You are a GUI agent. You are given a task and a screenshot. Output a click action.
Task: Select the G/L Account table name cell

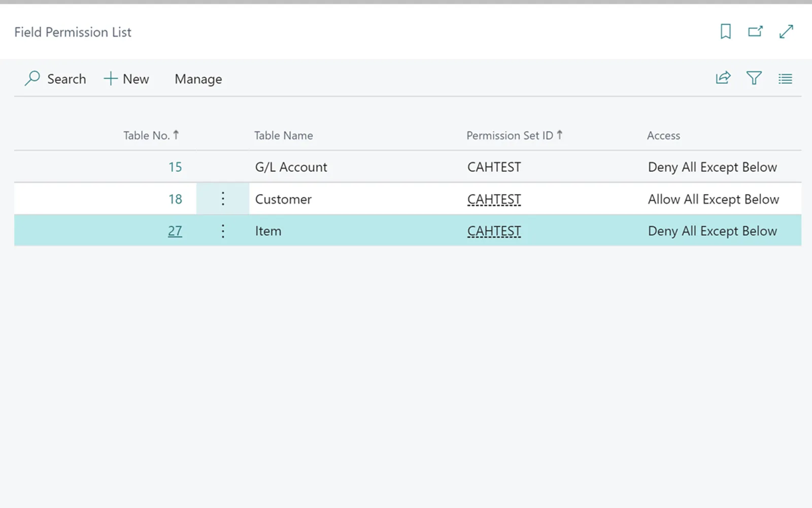pyautogui.click(x=291, y=167)
